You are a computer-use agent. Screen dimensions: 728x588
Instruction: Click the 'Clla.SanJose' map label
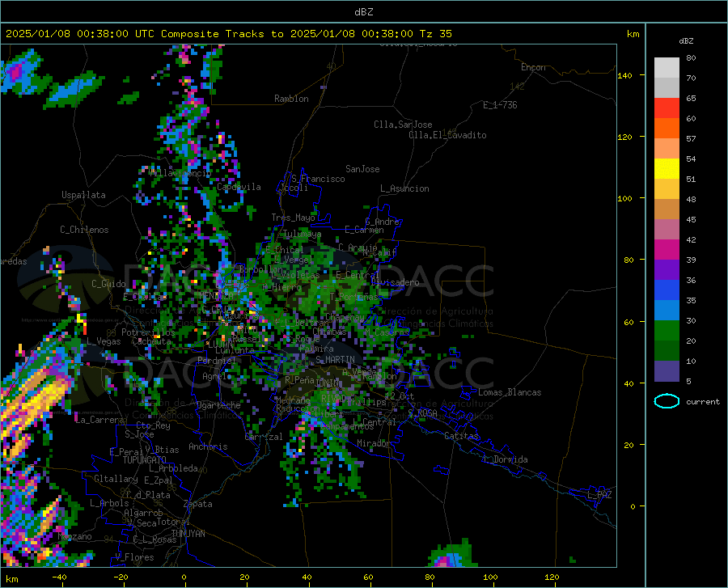403,125
